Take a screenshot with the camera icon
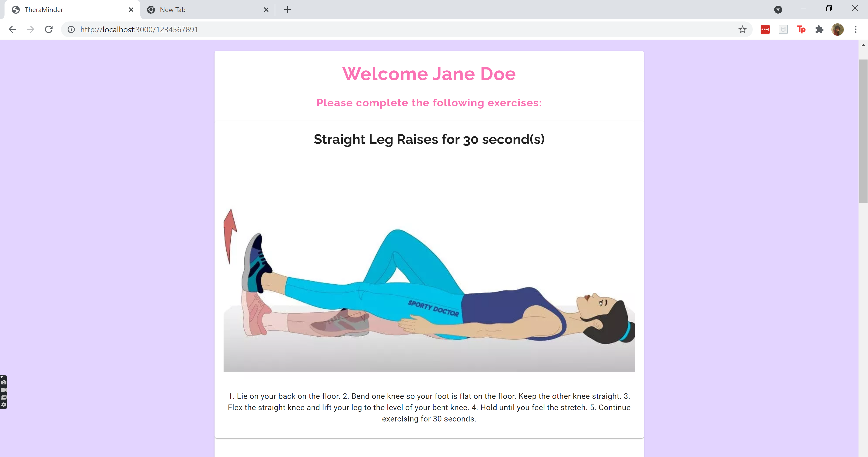 tap(4, 383)
